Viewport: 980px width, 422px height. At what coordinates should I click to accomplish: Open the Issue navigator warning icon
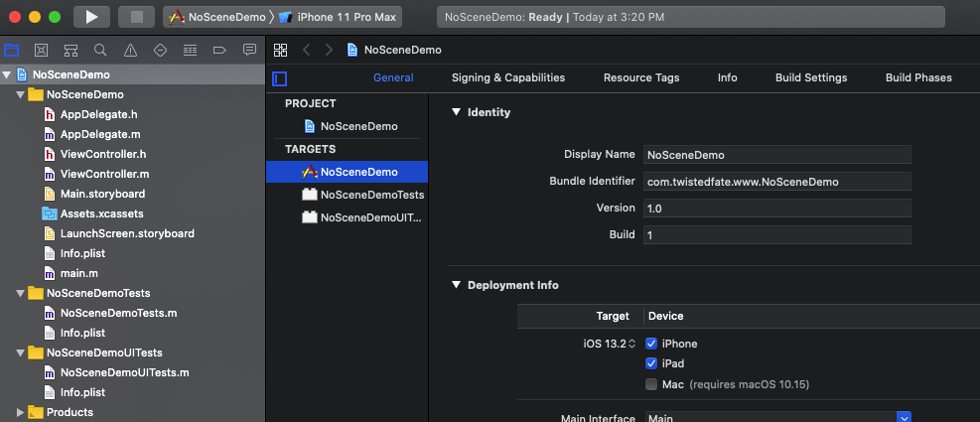(x=130, y=50)
